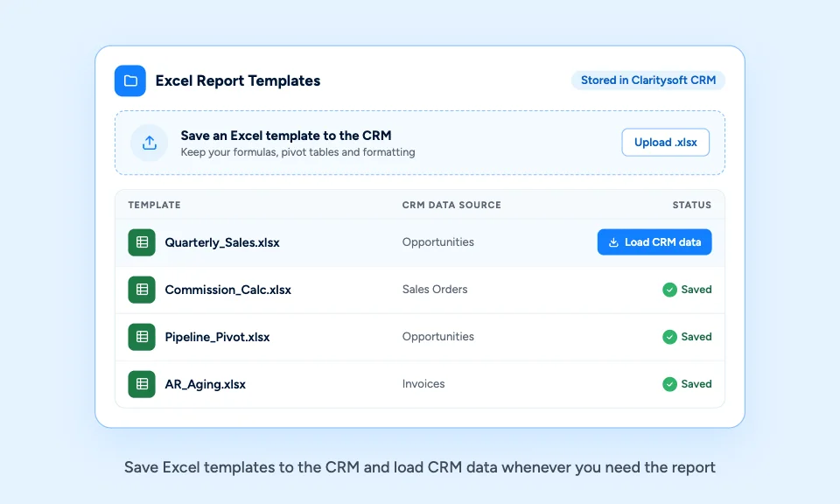Load CRM data for Quarterly_Sales.xlsx
This screenshot has height=504, width=840.
pyautogui.click(x=654, y=242)
